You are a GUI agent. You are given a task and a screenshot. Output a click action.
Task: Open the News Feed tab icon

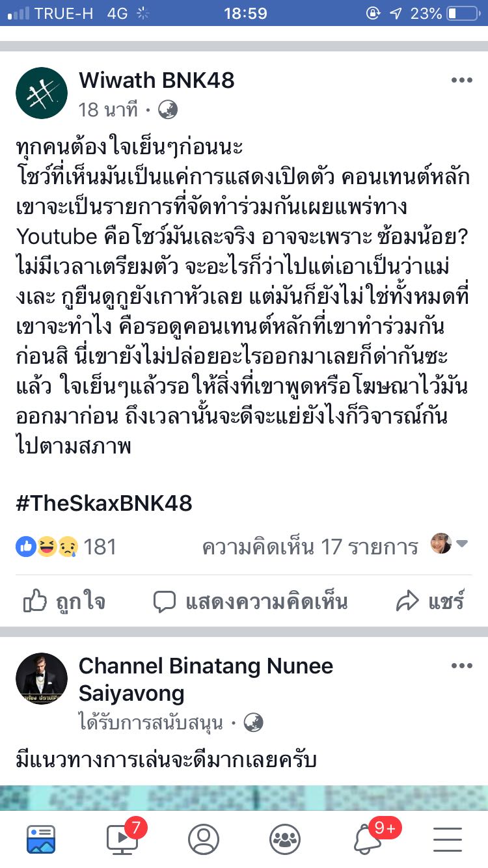(41, 839)
